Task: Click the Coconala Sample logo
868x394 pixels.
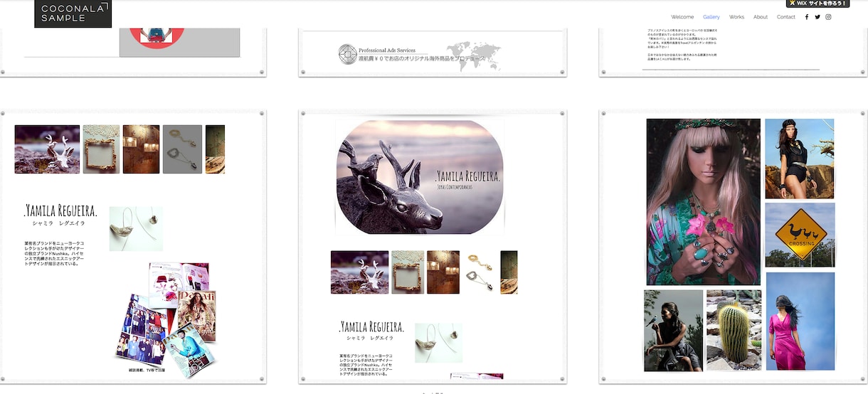Action: tap(73, 14)
